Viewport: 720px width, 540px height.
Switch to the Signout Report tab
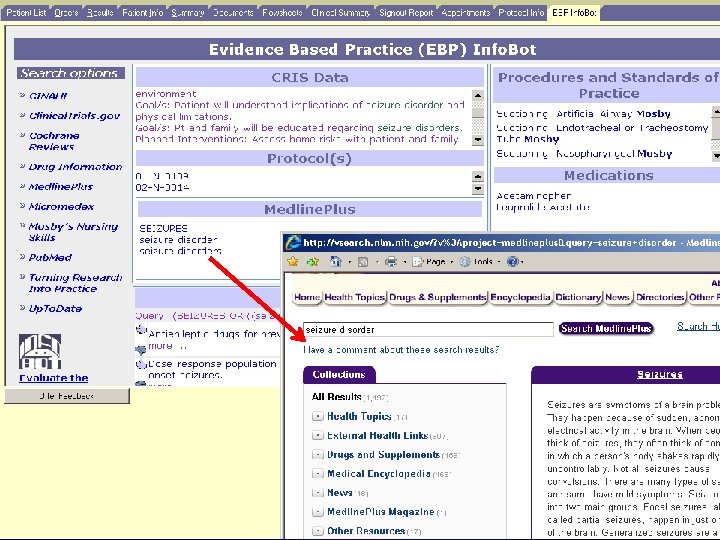click(406, 13)
